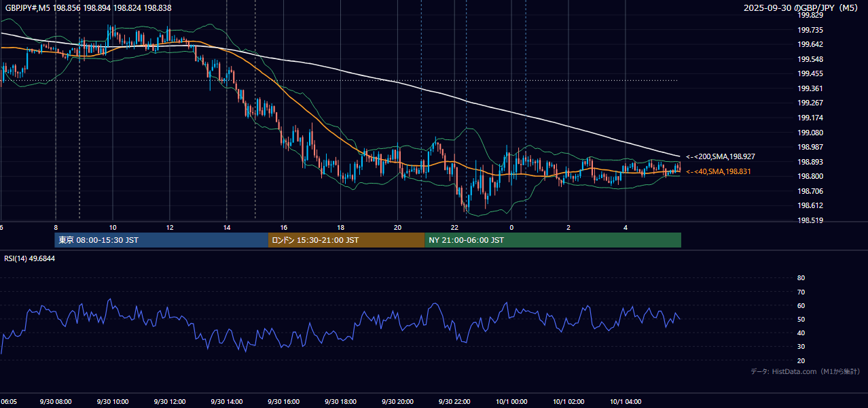This screenshot has width=868, height=408.
Task: Click the '2025-09-30 のGBP/JPY (M5)' chart title
Action: (801, 7)
